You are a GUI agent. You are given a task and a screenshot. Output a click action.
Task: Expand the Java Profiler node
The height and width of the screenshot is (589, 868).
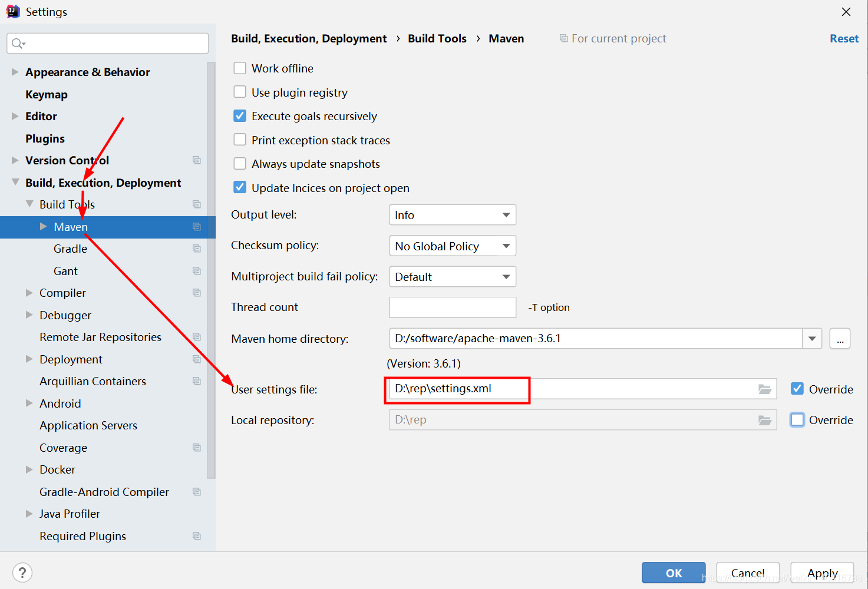(29, 514)
